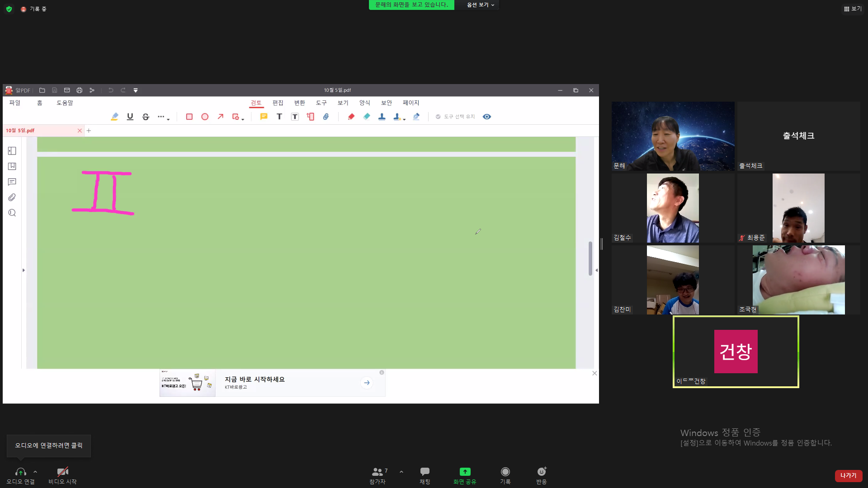This screenshot has width=868, height=488.
Task: Leave the meeting with 나가기 button
Action: tap(849, 476)
